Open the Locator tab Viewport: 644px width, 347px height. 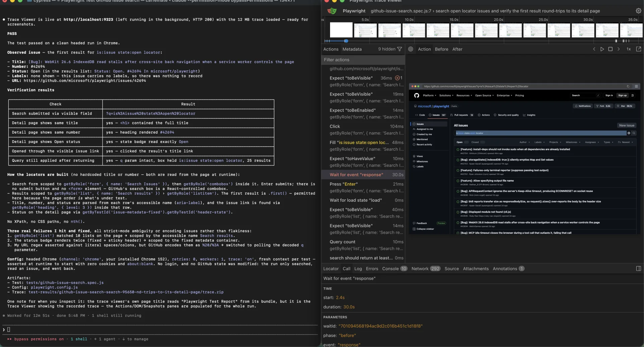(331, 269)
